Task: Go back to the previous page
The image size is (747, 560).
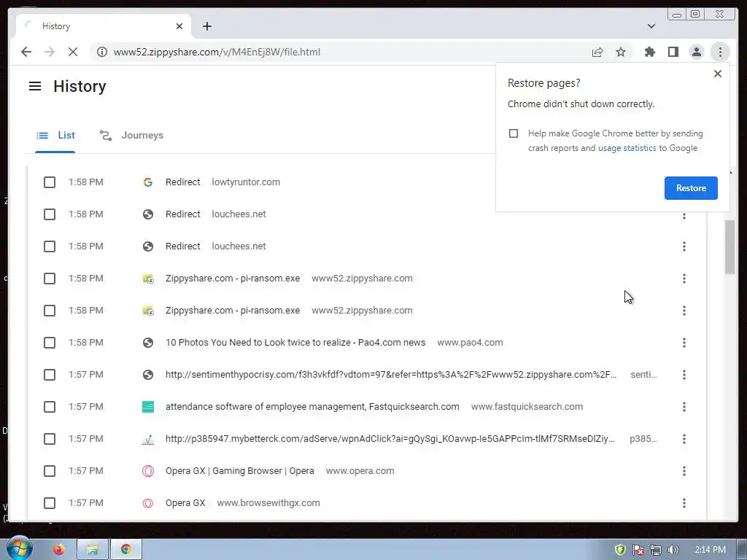Action: [x=26, y=52]
